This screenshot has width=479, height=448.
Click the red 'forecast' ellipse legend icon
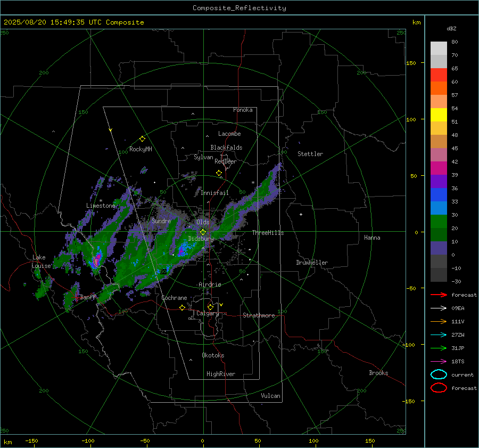pos(439,388)
